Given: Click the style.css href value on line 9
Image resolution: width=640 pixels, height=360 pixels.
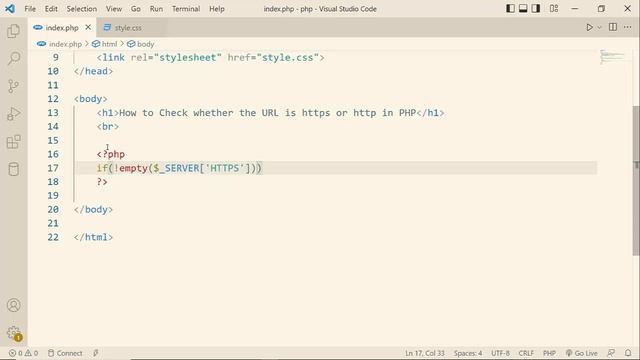Looking at the screenshot, I should [288, 58].
